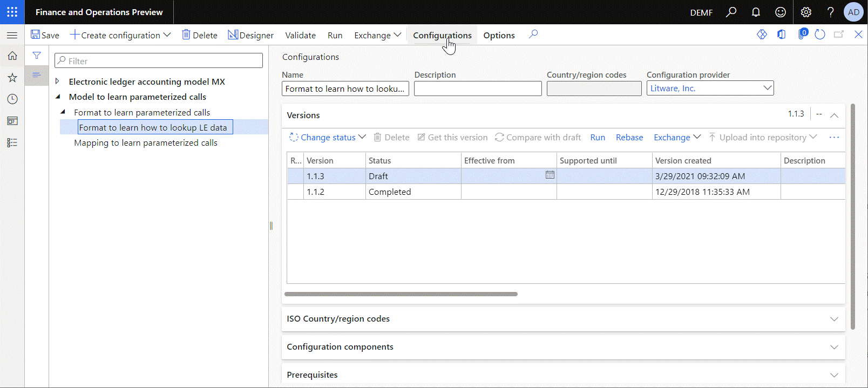Open Modules list icon in sidebar
Screen dimensions: 868x388
(12, 142)
